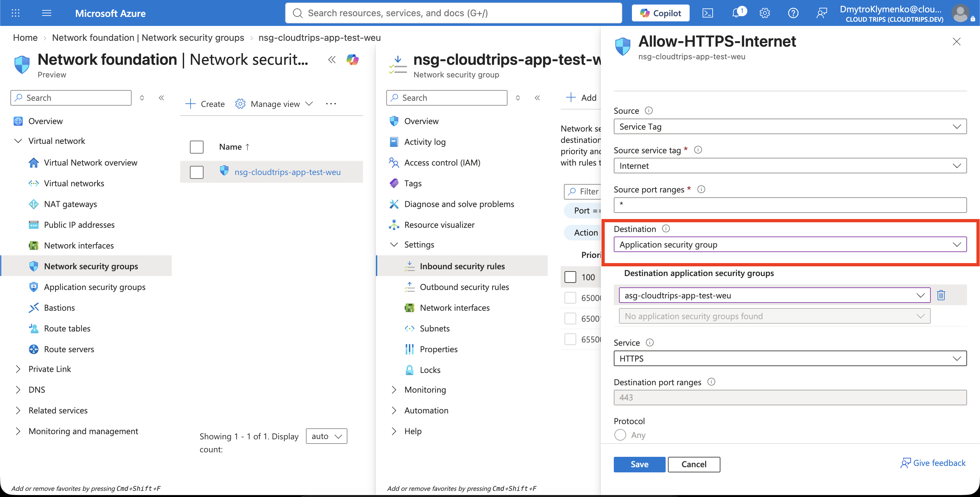This screenshot has width=980, height=497.
Task: Open the Source service tag dropdown showing Internet
Action: click(x=790, y=166)
